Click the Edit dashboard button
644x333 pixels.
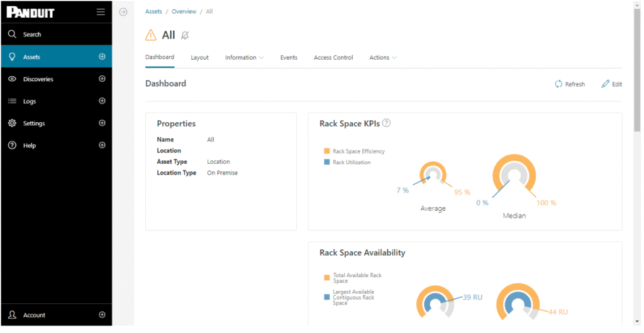click(x=611, y=84)
